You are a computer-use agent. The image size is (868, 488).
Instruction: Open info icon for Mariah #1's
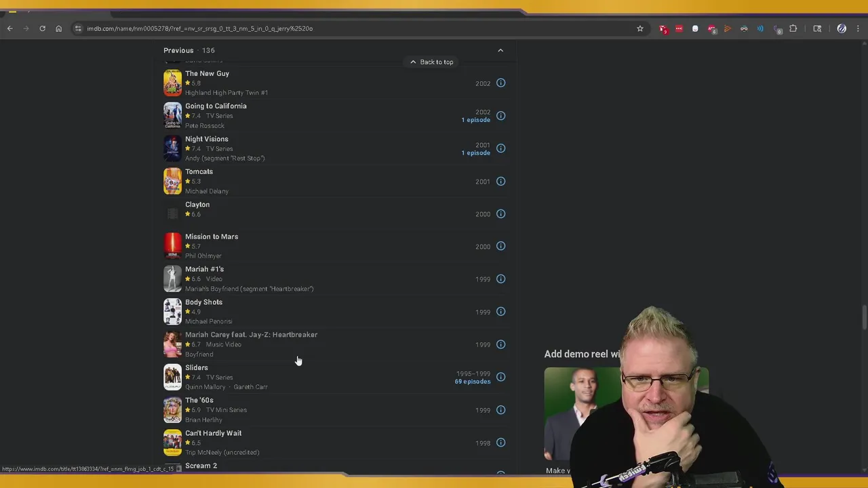pos(500,279)
